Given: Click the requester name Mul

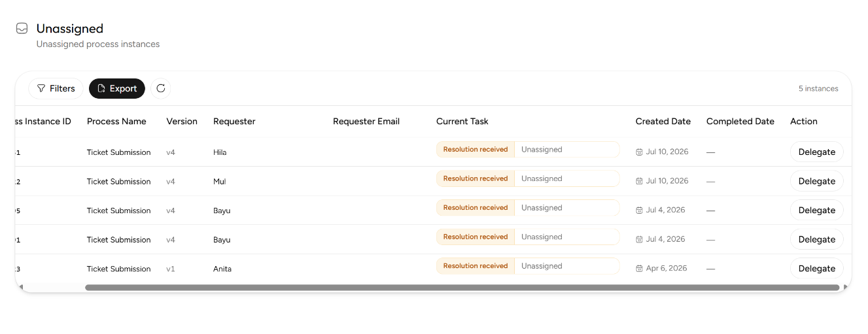Looking at the screenshot, I should pos(220,182).
